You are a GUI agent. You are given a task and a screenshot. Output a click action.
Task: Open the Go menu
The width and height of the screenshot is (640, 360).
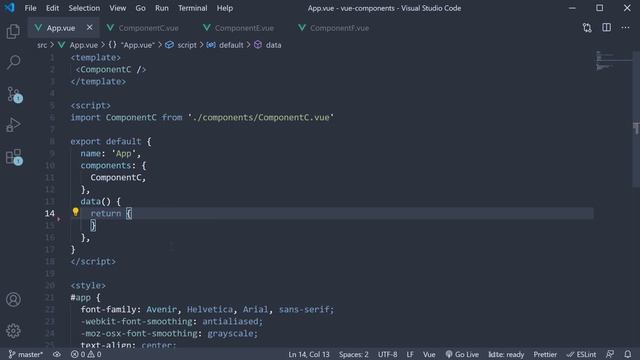140,8
